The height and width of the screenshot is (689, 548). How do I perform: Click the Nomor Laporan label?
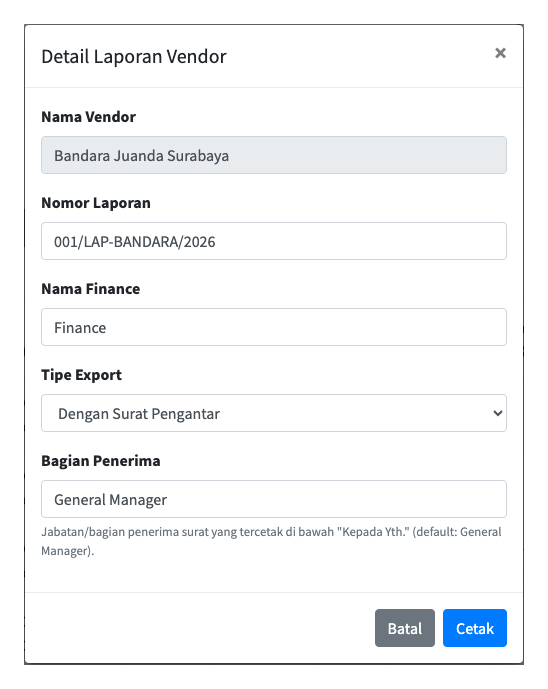[x=96, y=203]
